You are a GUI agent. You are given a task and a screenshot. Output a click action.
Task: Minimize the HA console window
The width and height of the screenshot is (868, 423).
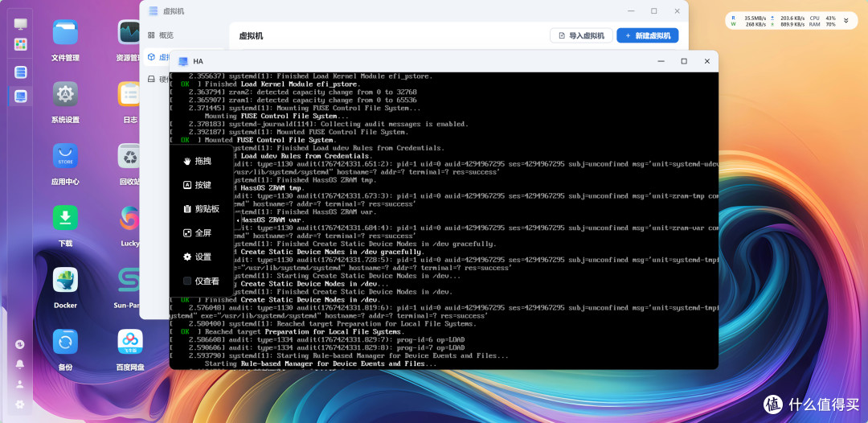tap(661, 61)
